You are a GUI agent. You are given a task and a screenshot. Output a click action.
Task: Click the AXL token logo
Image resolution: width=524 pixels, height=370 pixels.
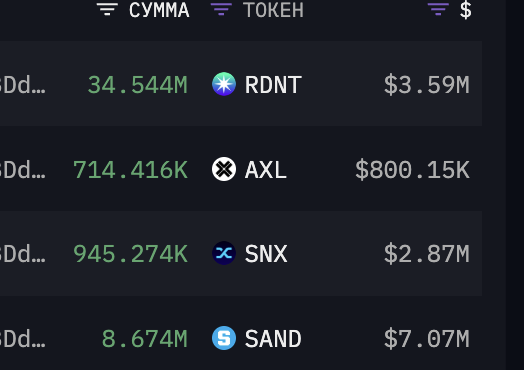click(x=224, y=169)
